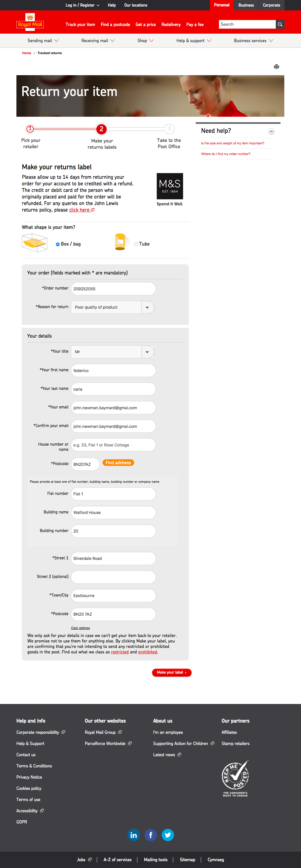Open the Facebook social icon

(x=150, y=835)
